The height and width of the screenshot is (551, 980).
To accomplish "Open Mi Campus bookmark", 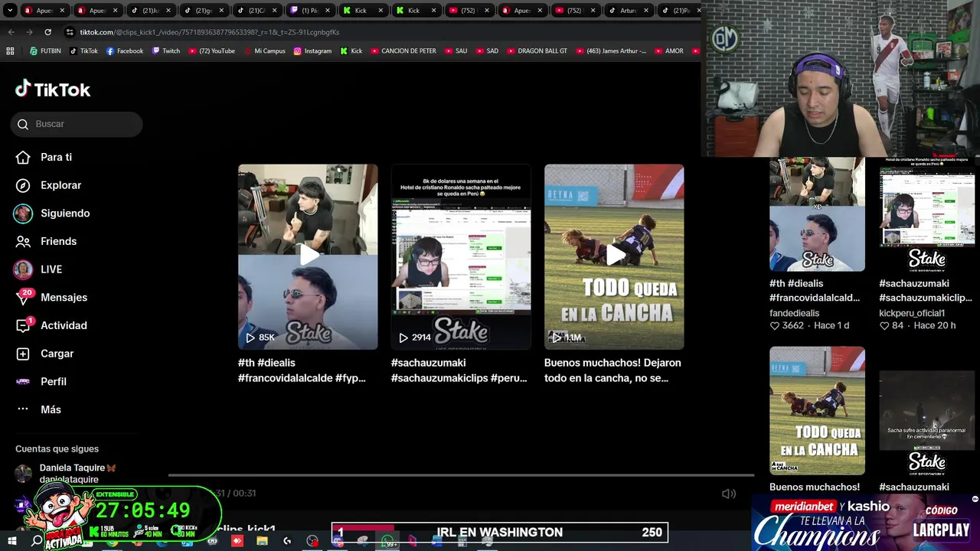I will [x=264, y=51].
